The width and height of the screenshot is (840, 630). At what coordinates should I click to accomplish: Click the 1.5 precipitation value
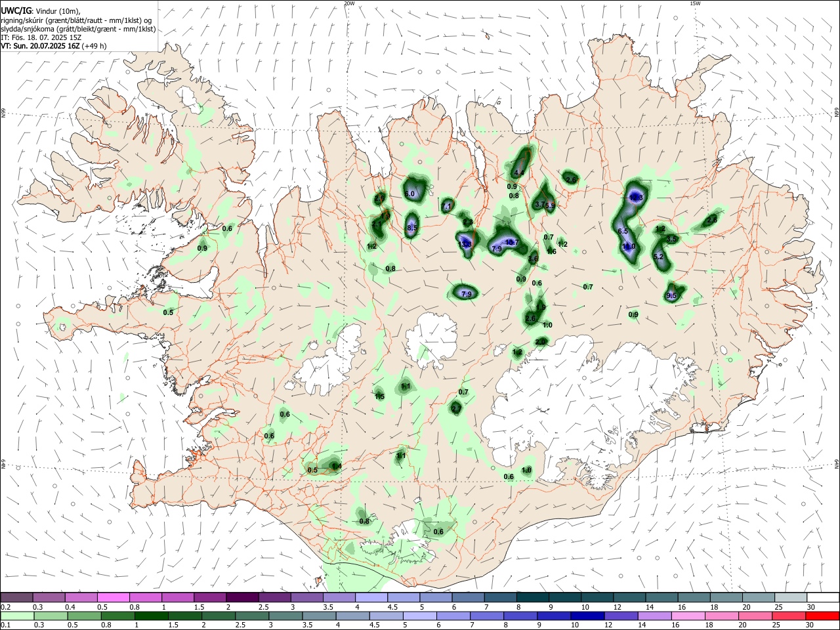coord(379,396)
